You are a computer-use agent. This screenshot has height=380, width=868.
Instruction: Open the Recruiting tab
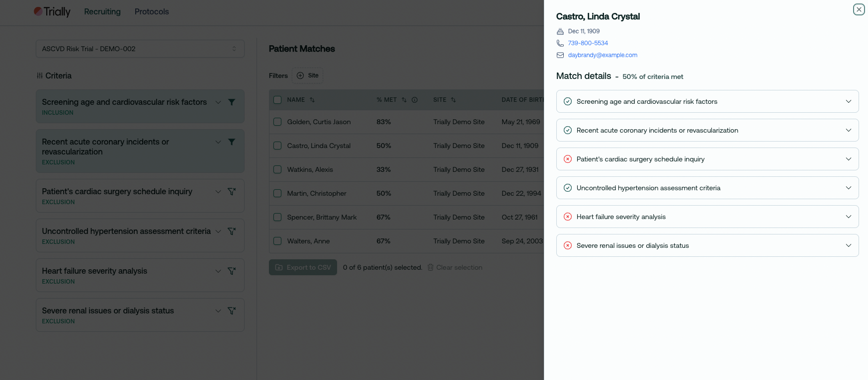pos(102,11)
